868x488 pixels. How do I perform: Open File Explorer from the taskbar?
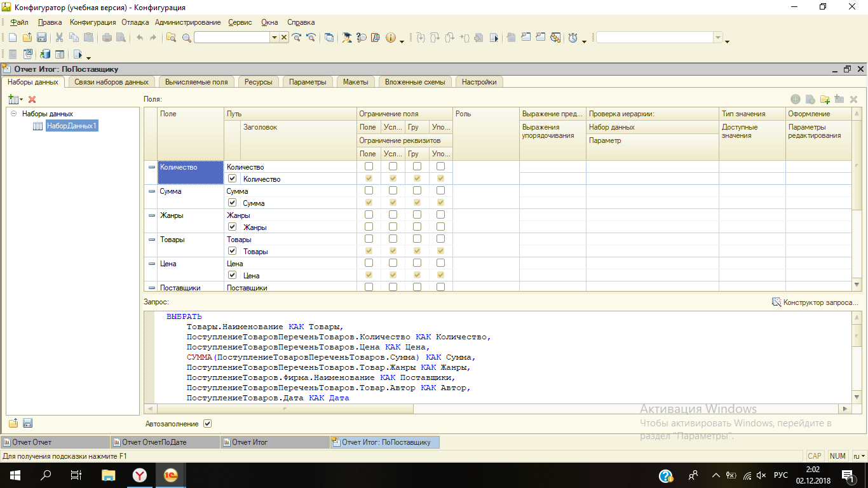click(x=109, y=475)
